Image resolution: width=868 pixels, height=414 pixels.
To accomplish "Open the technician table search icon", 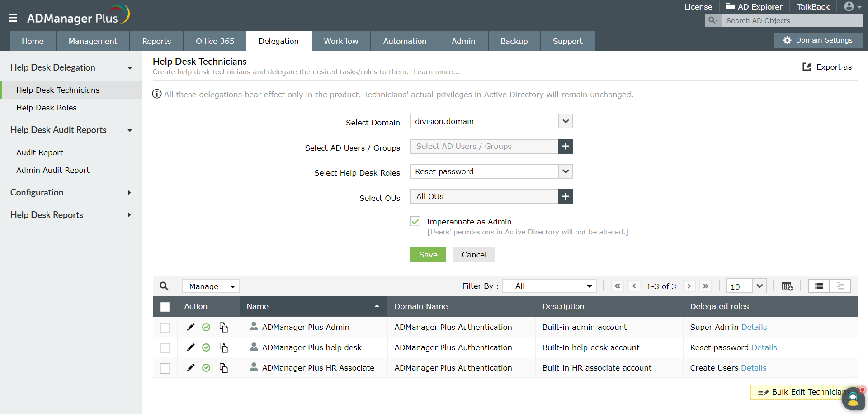I will [x=164, y=286].
